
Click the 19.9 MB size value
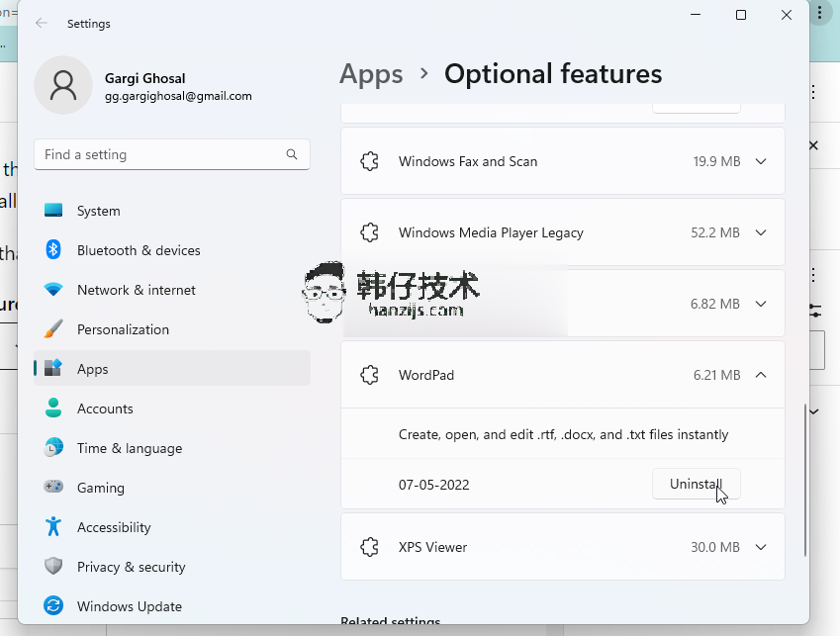click(716, 161)
